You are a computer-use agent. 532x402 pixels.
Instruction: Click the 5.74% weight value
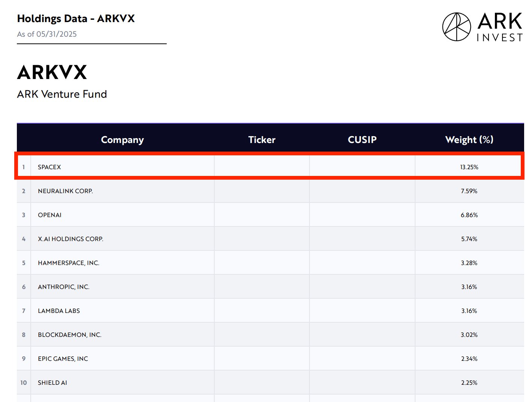pyautogui.click(x=469, y=239)
